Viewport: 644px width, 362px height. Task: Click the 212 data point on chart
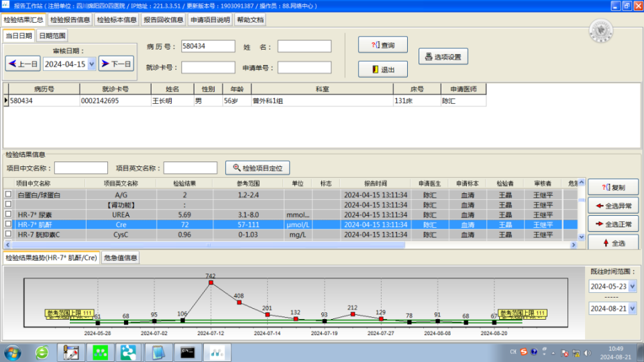352,314
